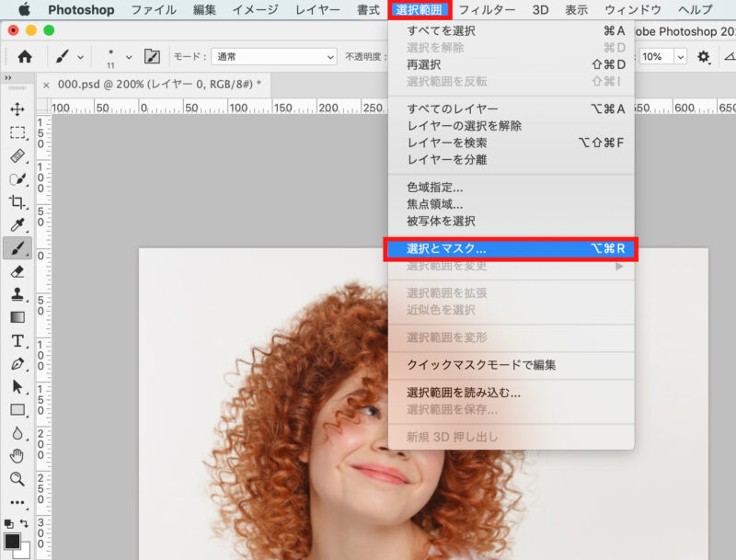Choose すべてを選択 from the menu
Screen dimensions: 736x560
point(512,31)
